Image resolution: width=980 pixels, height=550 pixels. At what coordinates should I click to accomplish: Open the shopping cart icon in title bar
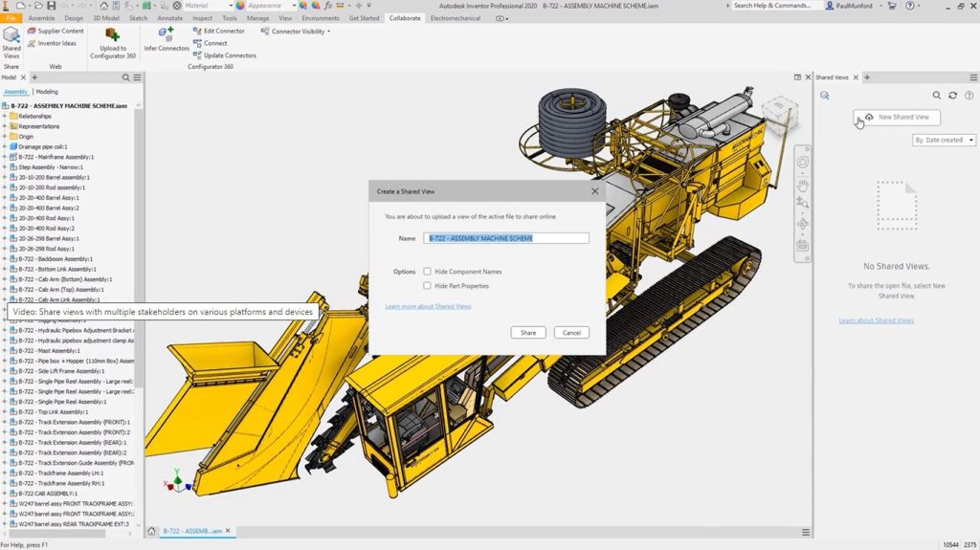[x=892, y=6]
